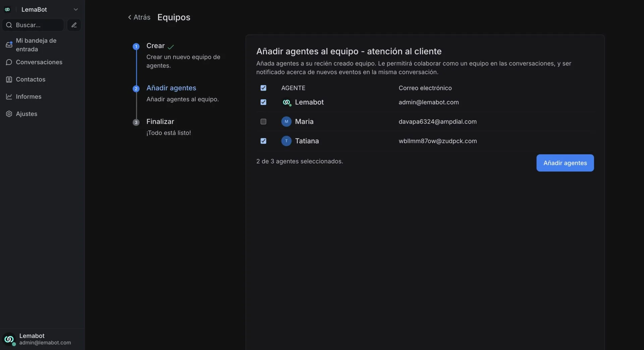Click the Contactos icon in sidebar
This screenshot has width=644, height=350.
point(9,80)
